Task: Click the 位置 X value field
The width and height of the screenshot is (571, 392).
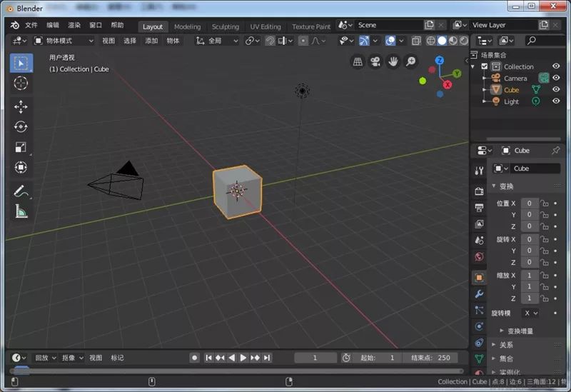Action: point(529,203)
